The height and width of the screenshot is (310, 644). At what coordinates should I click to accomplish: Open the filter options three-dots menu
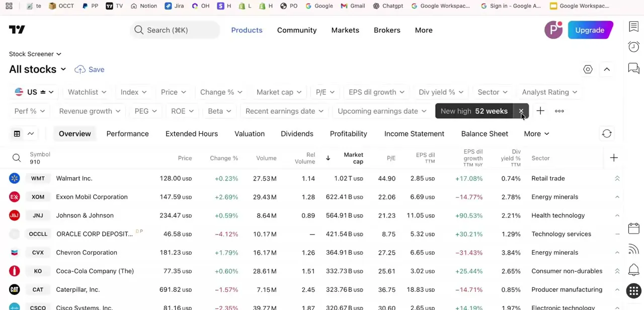point(559,111)
